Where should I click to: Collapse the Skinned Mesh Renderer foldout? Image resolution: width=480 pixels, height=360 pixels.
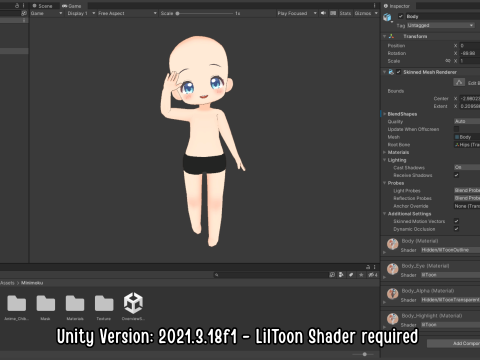pos(384,72)
